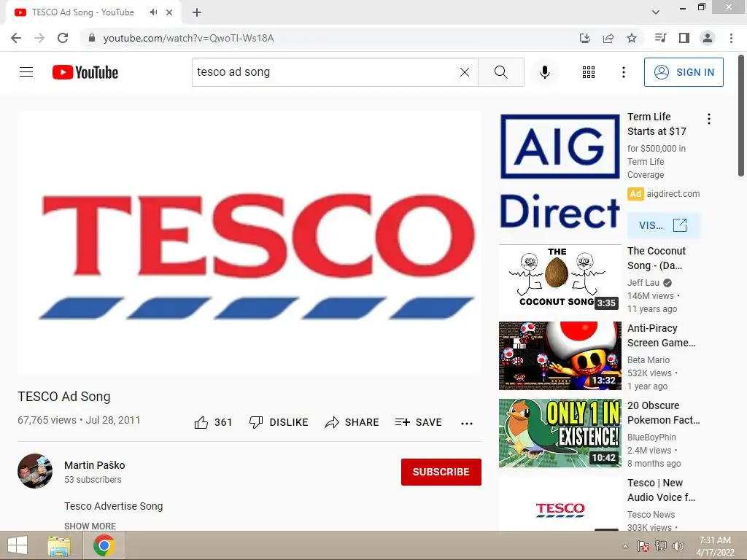Screen dimensions: 747x560
Task: Clear the search box with the X
Action: pyautogui.click(x=465, y=72)
